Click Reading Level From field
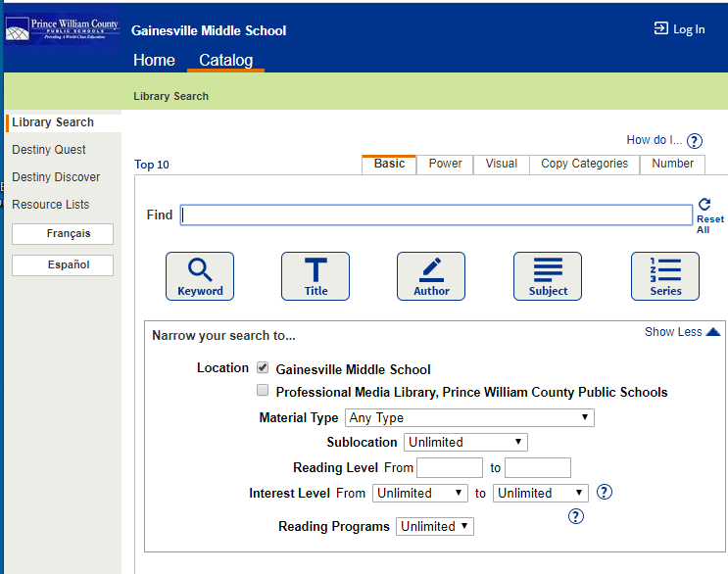 450,467
